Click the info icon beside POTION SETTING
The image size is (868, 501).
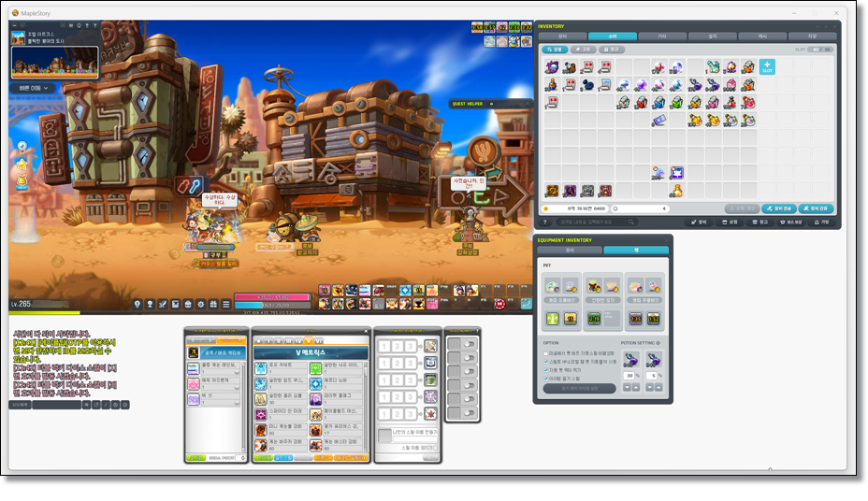click(x=658, y=343)
